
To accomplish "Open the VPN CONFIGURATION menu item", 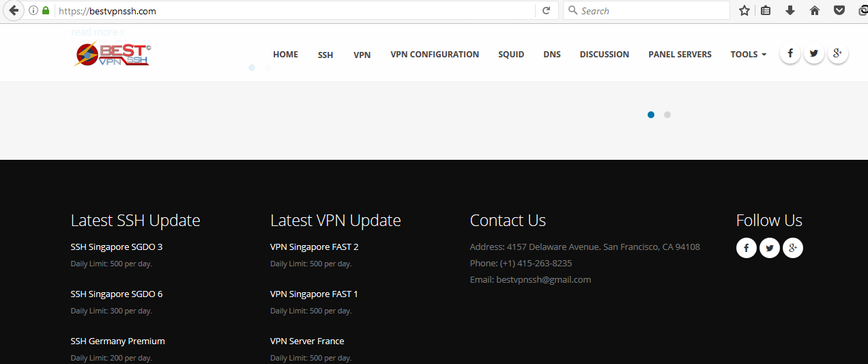I will coord(435,54).
